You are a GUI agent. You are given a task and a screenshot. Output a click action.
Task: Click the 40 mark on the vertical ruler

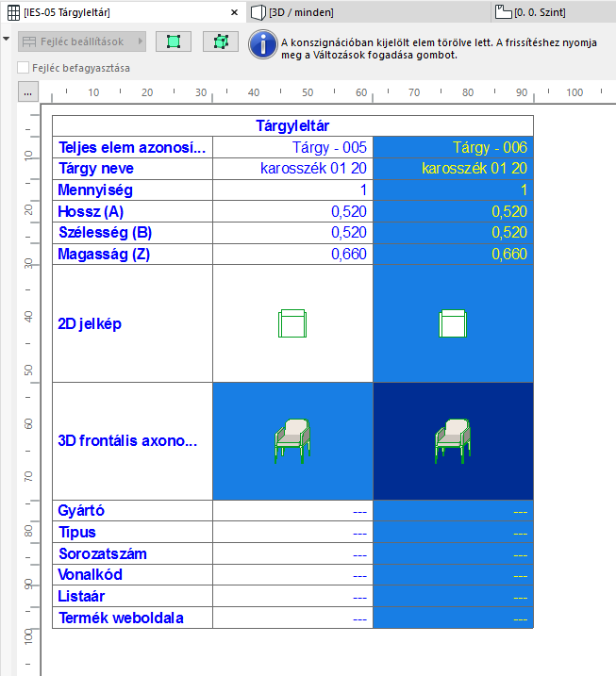pyautogui.click(x=28, y=317)
